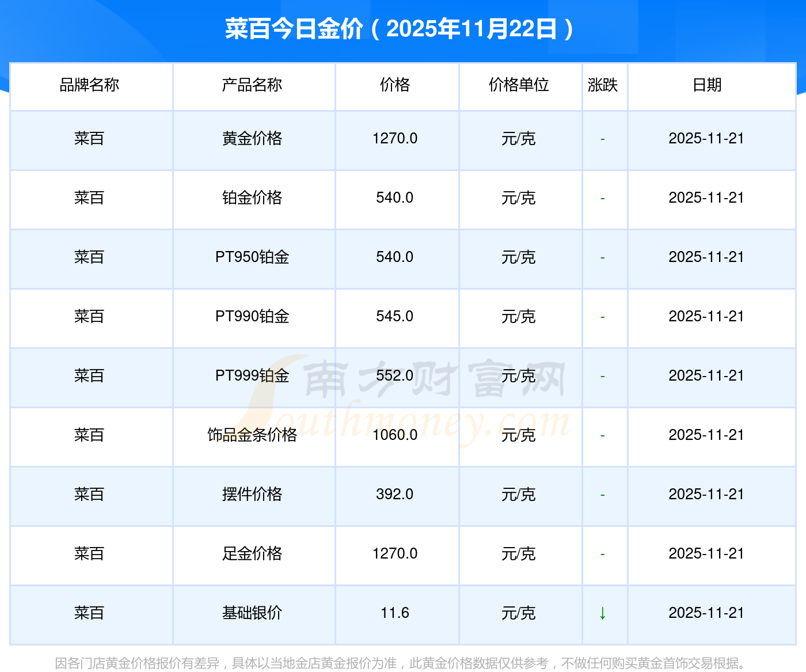Click the 2025-11-21 date in 饰品金条价格 row
The height and width of the screenshot is (672, 806).
point(706,435)
